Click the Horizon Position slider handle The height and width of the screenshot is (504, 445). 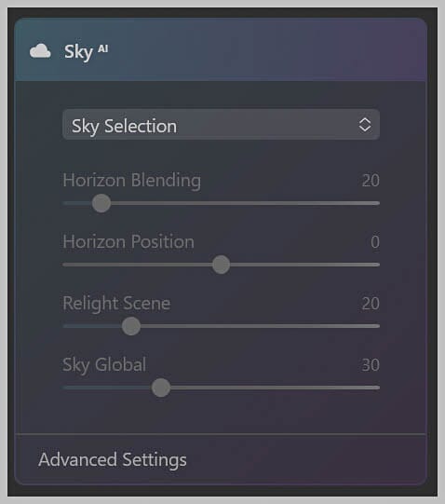(x=221, y=265)
